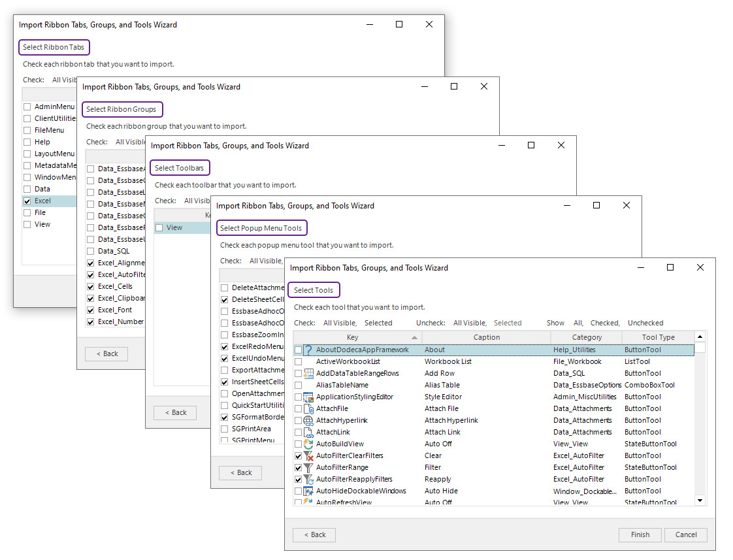Check the AutoHideDockableWindows checkbox
The height and width of the screenshot is (560, 733).
coord(299,491)
